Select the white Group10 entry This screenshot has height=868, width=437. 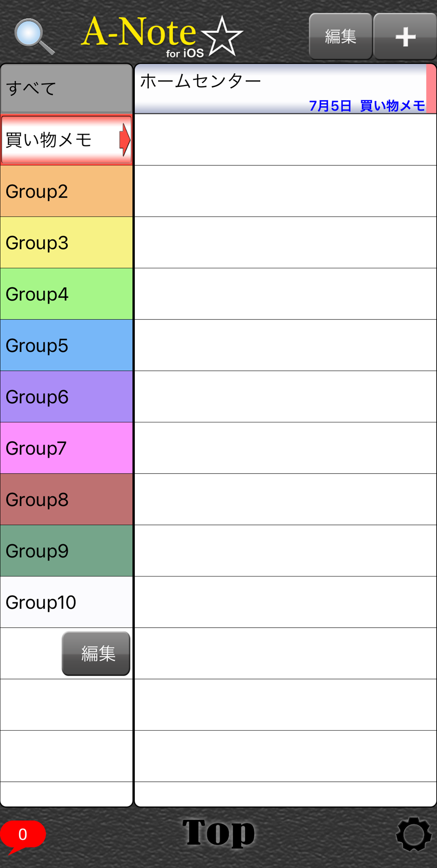coord(66,602)
